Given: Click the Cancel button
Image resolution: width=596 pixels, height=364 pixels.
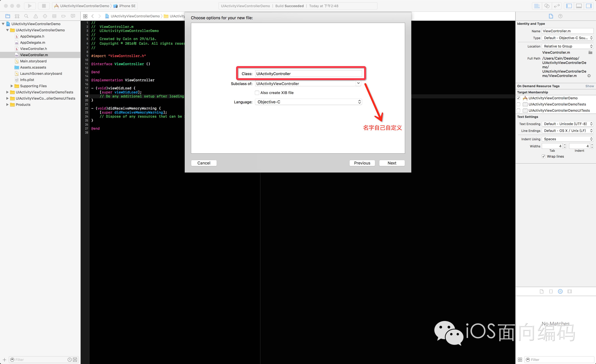Looking at the screenshot, I should 204,163.
